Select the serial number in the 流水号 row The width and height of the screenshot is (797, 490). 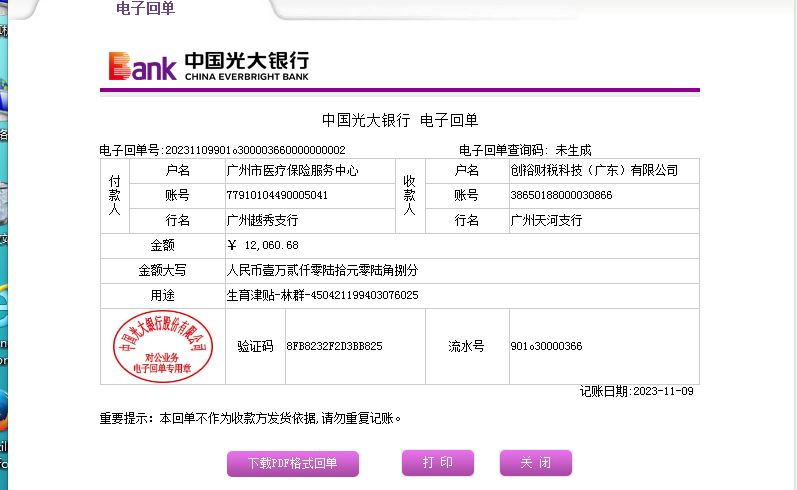[546, 346]
